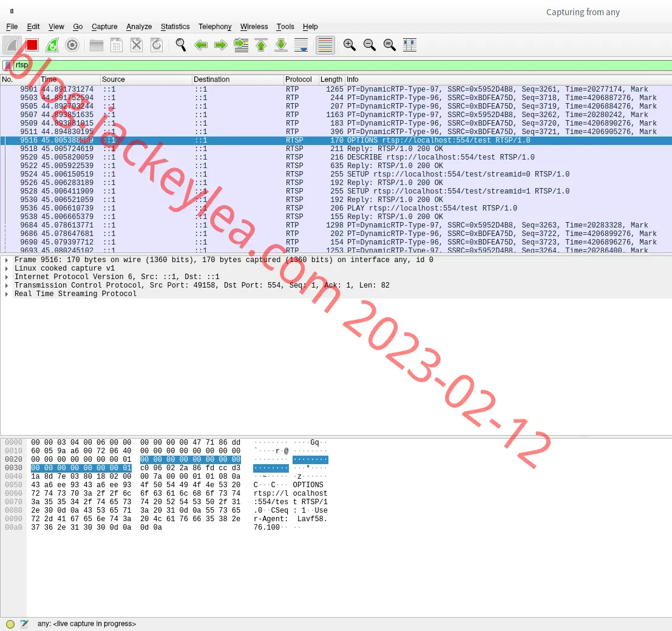The width and height of the screenshot is (672, 631).
Task: Zoom in on packet text
Action: [349, 45]
